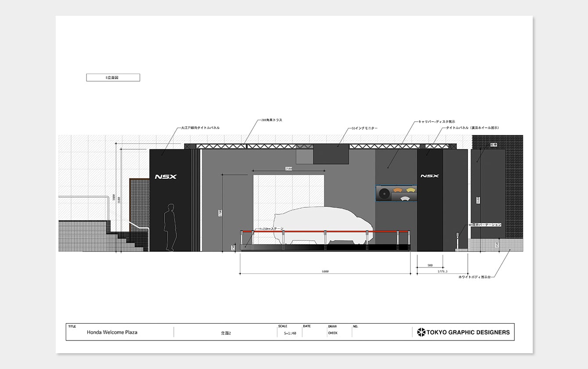The width and height of the screenshot is (588, 369).
Task: Click the '200角黒トラス' annotation
Action: (x=271, y=120)
